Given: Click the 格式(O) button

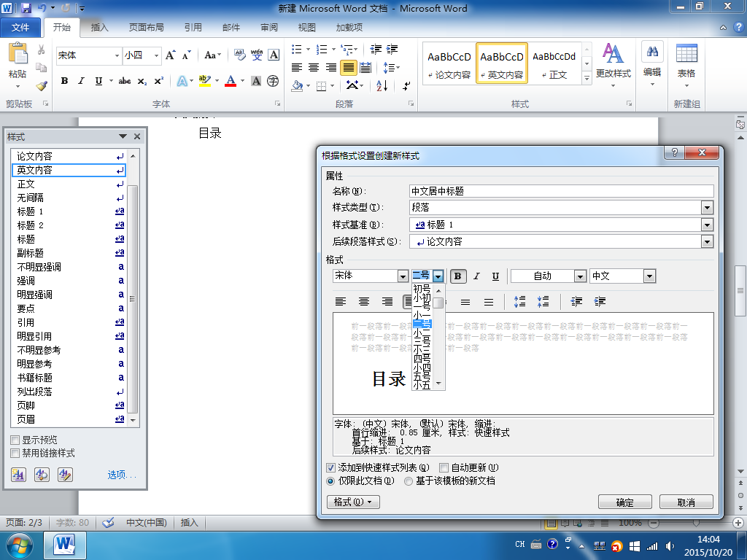Looking at the screenshot, I should tap(353, 502).
